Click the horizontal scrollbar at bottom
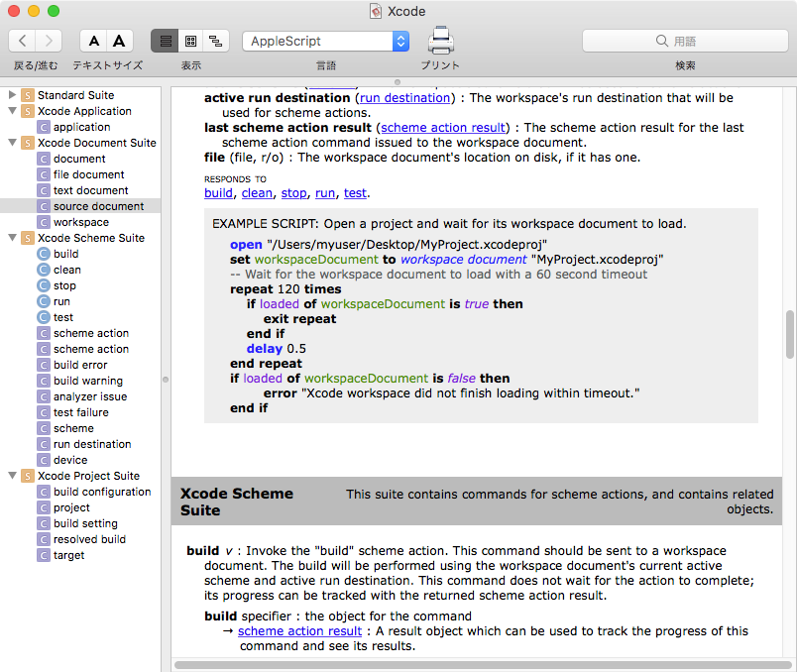Viewport: 797px width, 672px height. [x=483, y=665]
